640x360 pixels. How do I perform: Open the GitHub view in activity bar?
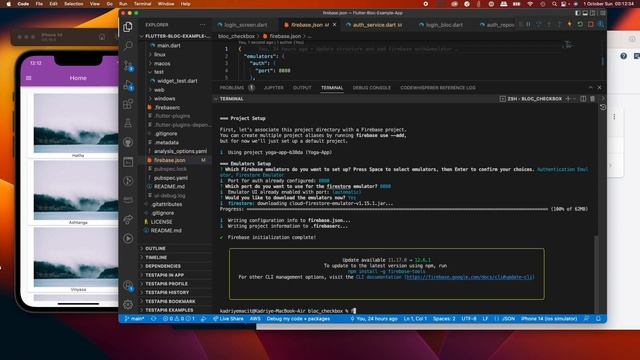click(x=128, y=142)
